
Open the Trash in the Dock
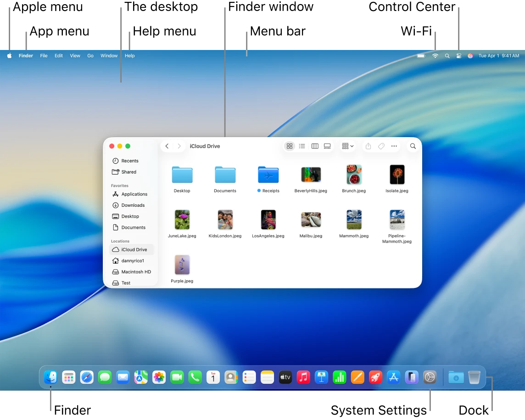point(474,377)
